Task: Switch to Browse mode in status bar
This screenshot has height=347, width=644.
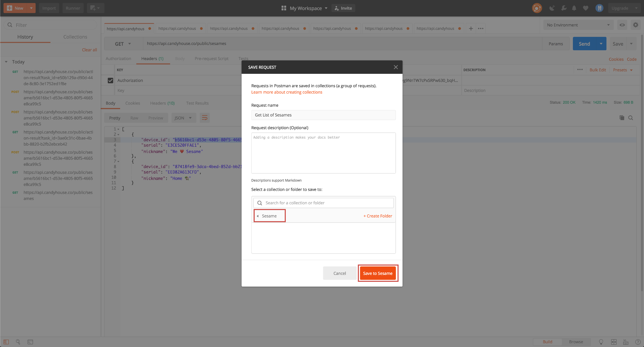Action: (576, 342)
